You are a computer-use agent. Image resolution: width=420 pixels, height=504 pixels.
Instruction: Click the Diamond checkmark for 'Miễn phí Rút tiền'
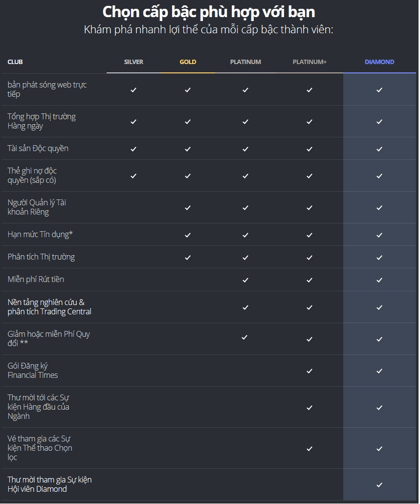[x=379, y=280]
